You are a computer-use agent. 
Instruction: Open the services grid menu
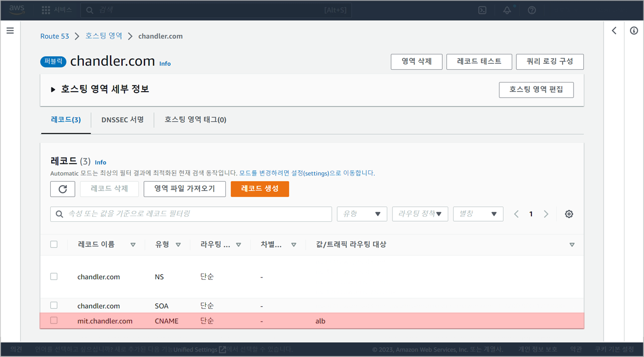pos(56,10)
